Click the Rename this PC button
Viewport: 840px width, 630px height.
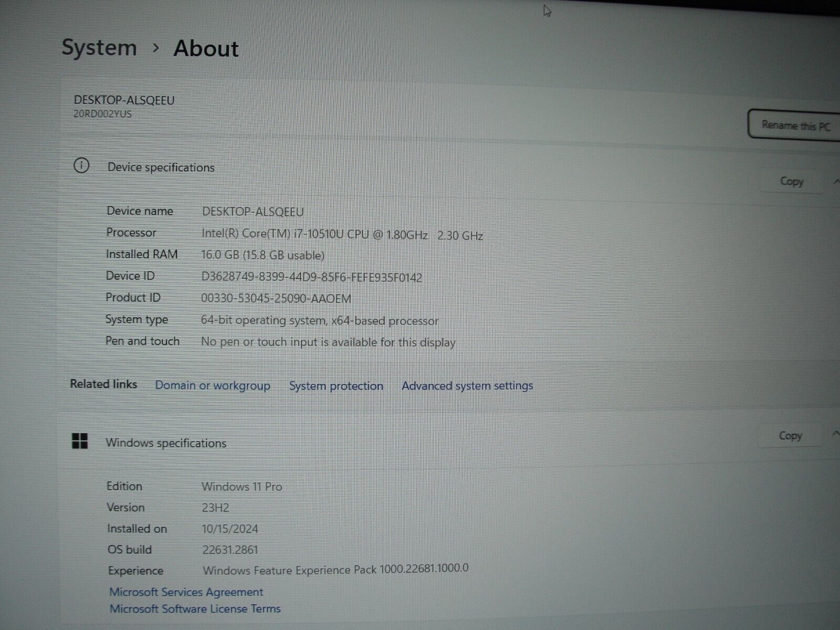point(794,125)
